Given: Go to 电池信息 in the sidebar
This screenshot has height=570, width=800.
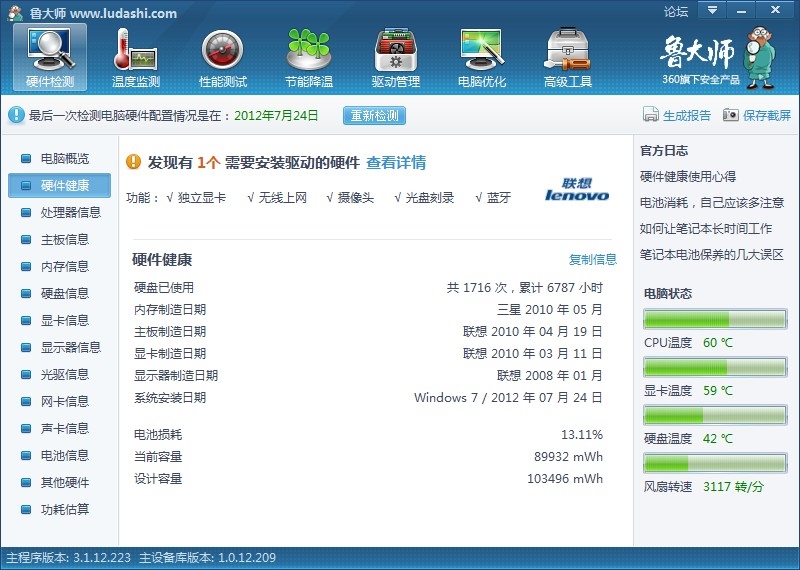Looking at the screenshot, I should tap(64, 455).
